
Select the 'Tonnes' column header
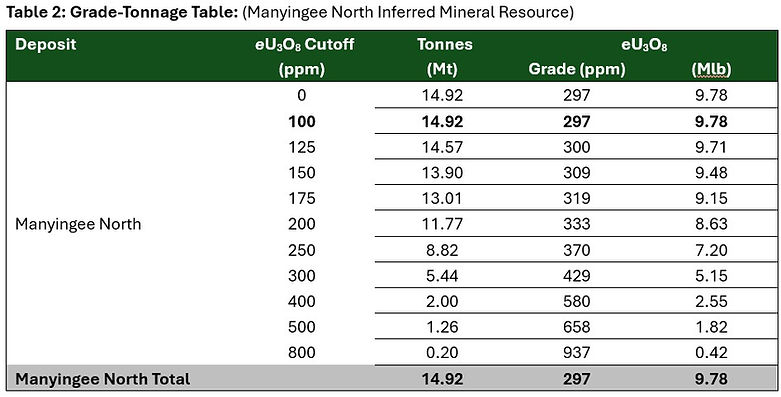445,44
